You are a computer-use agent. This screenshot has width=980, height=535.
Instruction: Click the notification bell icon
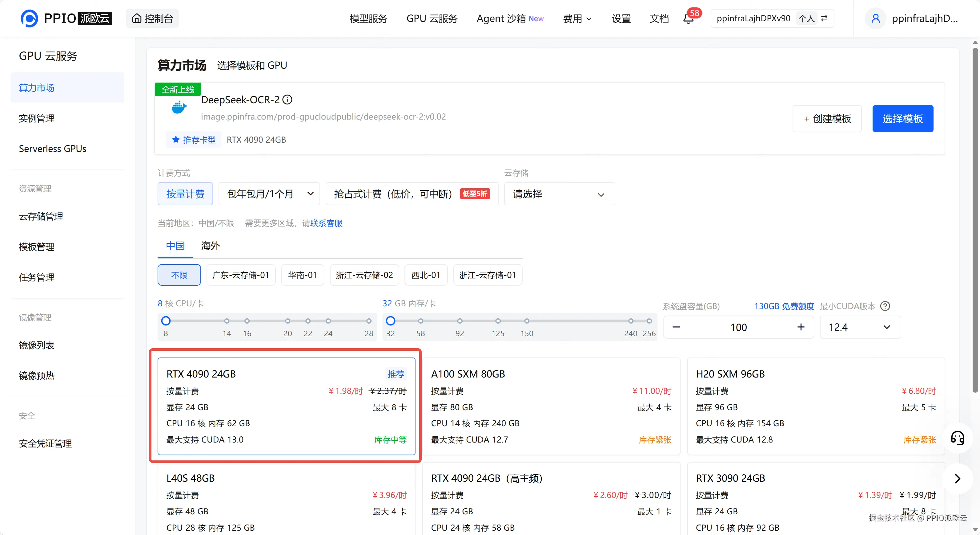(x=688, y=19)
